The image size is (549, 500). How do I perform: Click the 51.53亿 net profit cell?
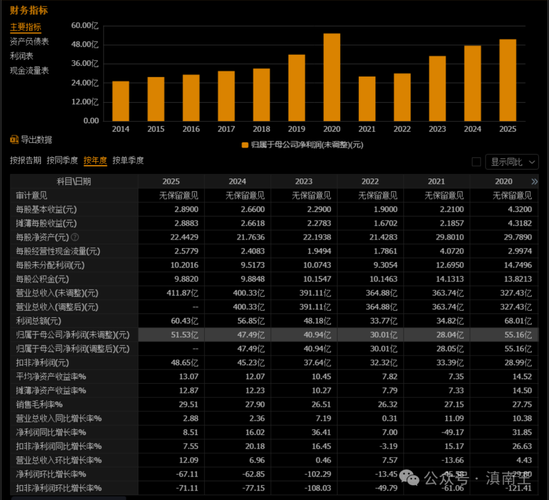click(185, 335)
